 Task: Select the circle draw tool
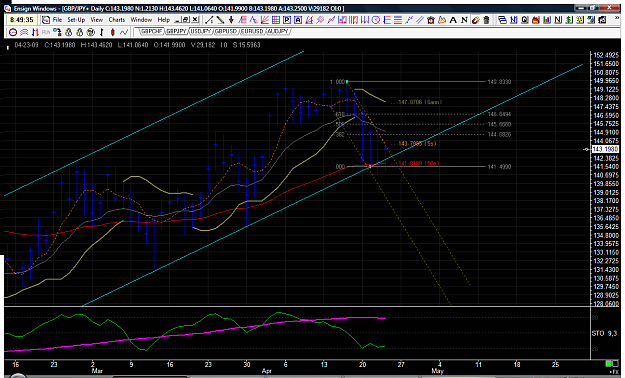pyautogui.click(x=375, y=20)
